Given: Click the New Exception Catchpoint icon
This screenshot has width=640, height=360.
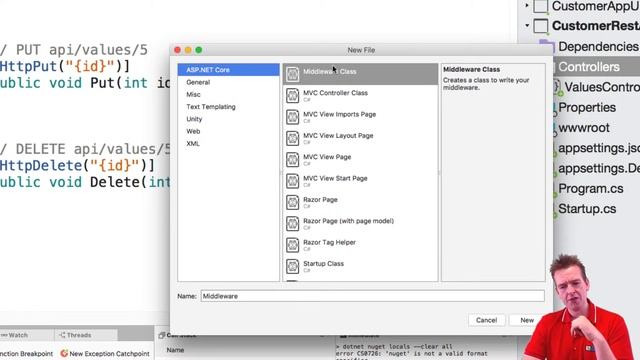Looking at the screenshot, I should [64, 353].
